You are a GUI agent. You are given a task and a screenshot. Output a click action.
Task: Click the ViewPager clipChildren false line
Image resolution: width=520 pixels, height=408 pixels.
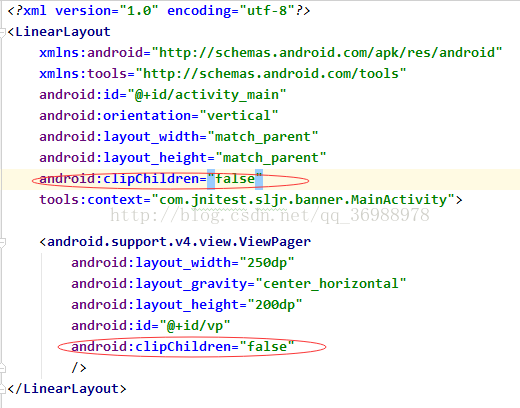pyautogui.click(x=183, y=347)
